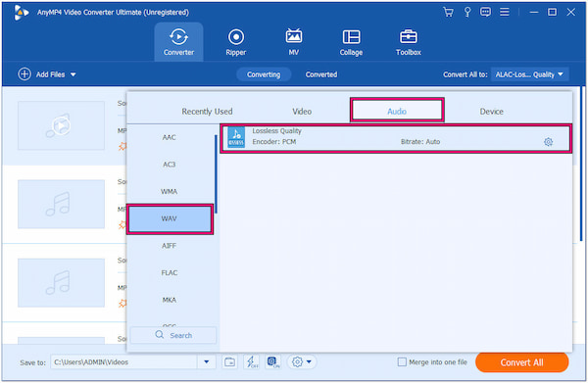Enable Merge into one file checkbox
This screenshot has width=588, height=383.
[402, 362]
